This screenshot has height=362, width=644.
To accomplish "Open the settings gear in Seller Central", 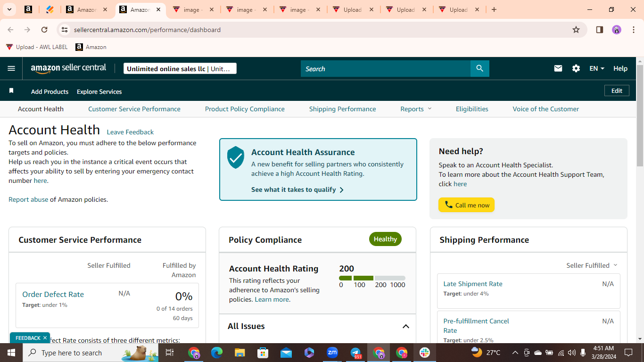I will point(576,68).
